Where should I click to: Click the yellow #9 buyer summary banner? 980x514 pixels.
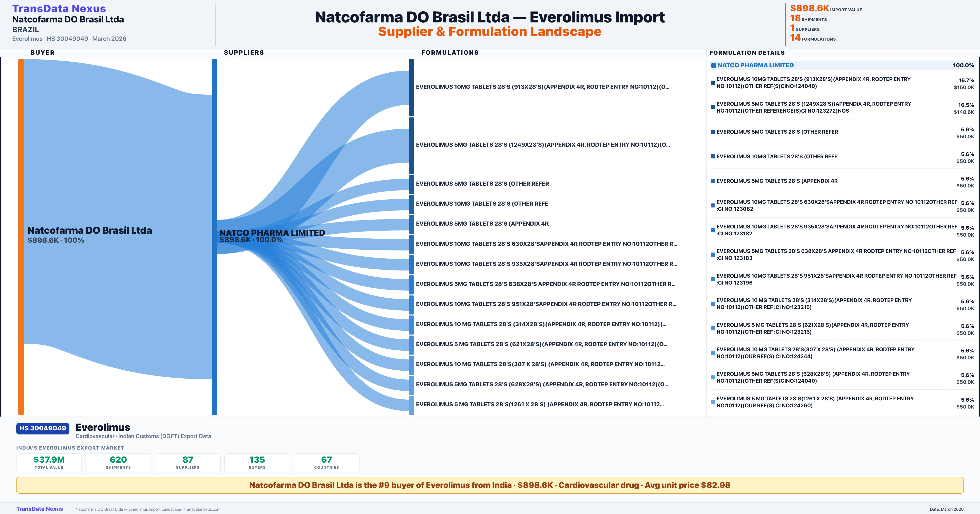(490, 485)
